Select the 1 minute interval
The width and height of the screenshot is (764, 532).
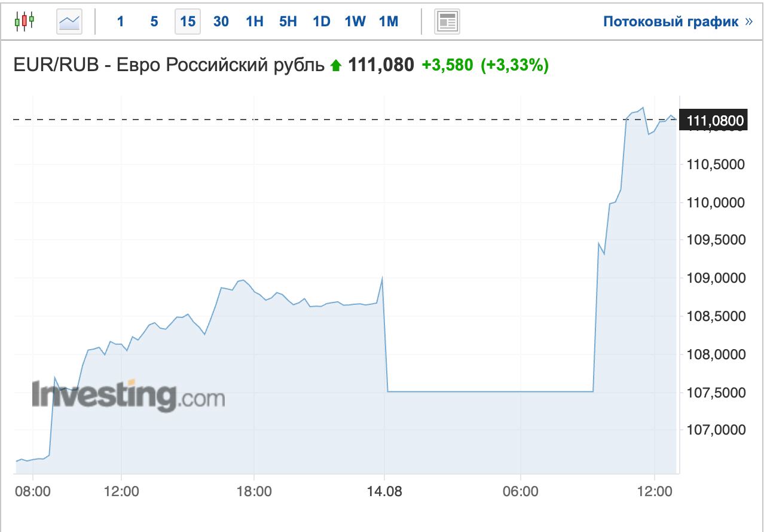point(121,22)
